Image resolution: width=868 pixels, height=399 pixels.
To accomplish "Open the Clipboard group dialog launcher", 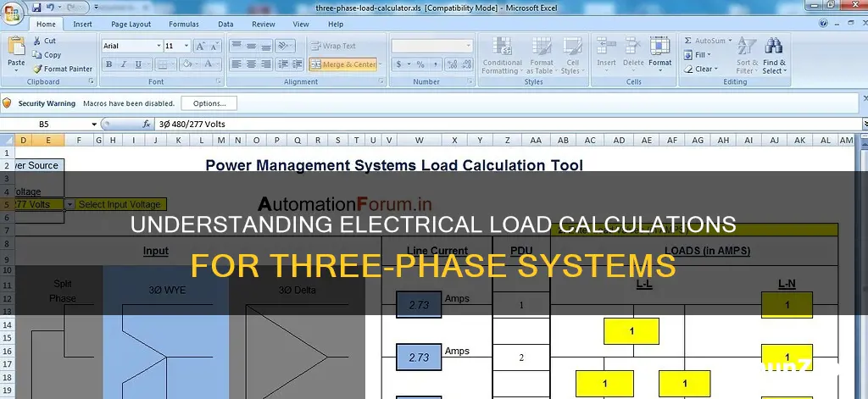I will (92, 81).
